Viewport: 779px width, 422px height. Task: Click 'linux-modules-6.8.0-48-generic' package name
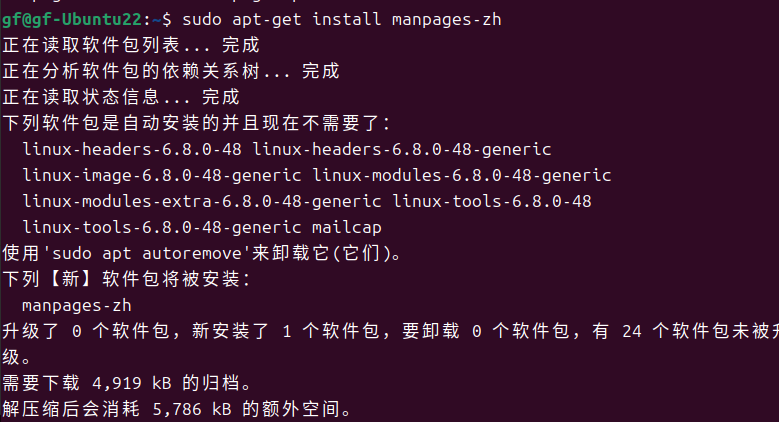[462, 175]
